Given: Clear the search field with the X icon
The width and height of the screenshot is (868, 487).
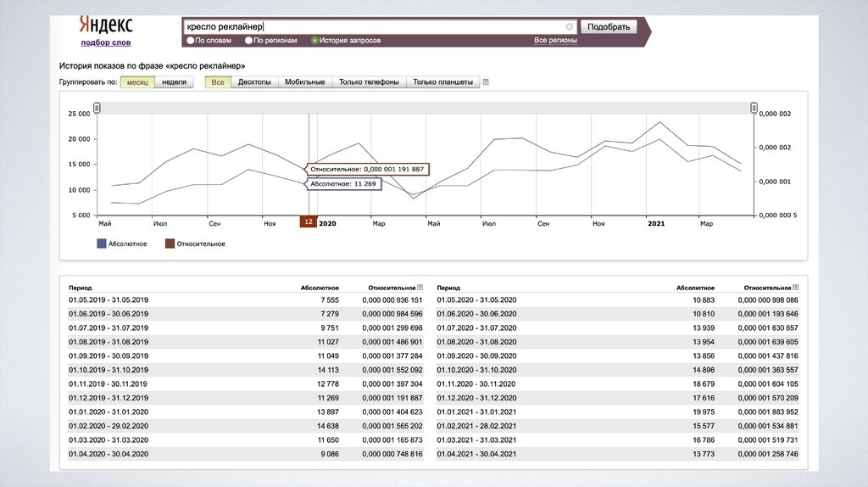Looking at the screenshot, I should 570,26.
